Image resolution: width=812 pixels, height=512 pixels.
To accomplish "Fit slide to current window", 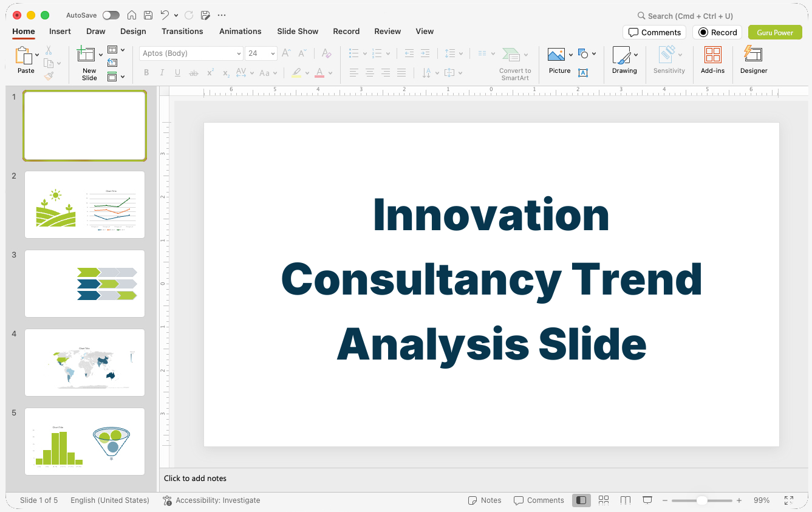I will 789,500.
